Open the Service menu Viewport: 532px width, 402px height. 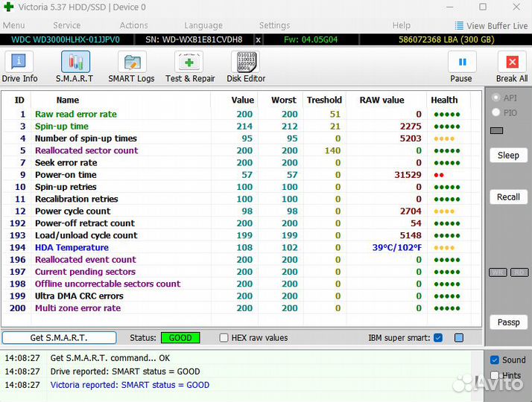tap(67, 25)
